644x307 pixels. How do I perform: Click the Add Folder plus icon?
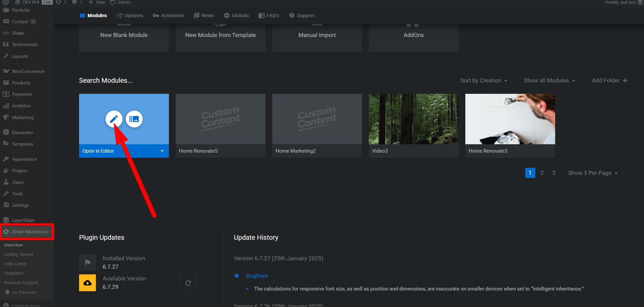tap(625, 80)
